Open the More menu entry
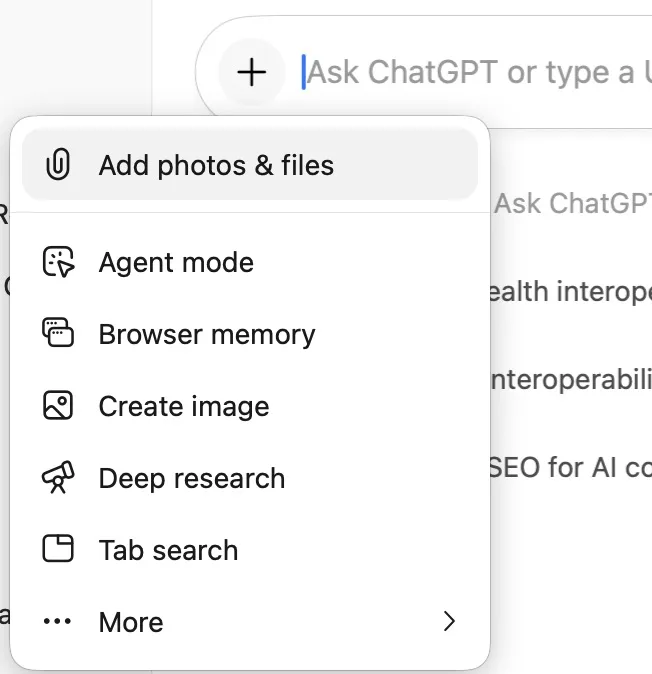This screenshot has height=674, width=652. click(250, 622)
